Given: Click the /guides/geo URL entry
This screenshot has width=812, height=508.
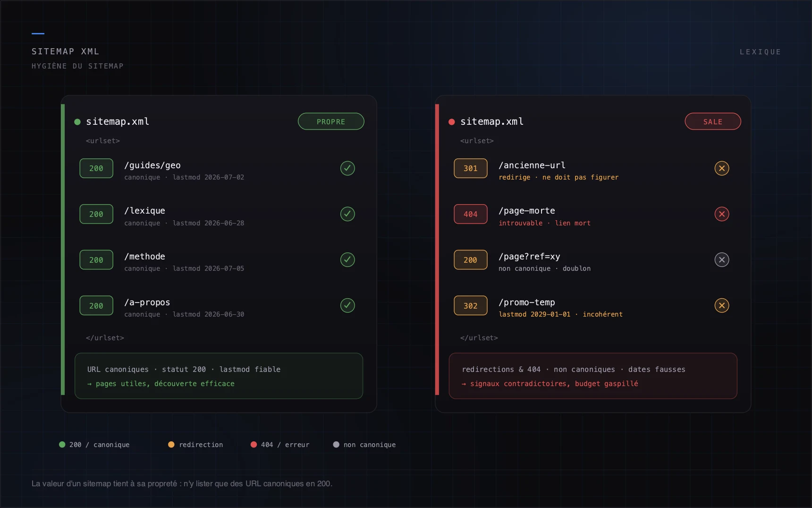Looking at the screenshot, I should pos(152,165).
